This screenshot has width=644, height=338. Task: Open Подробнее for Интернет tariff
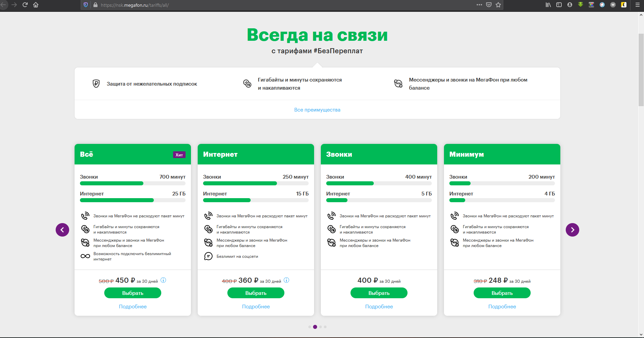tap(256, 307)
